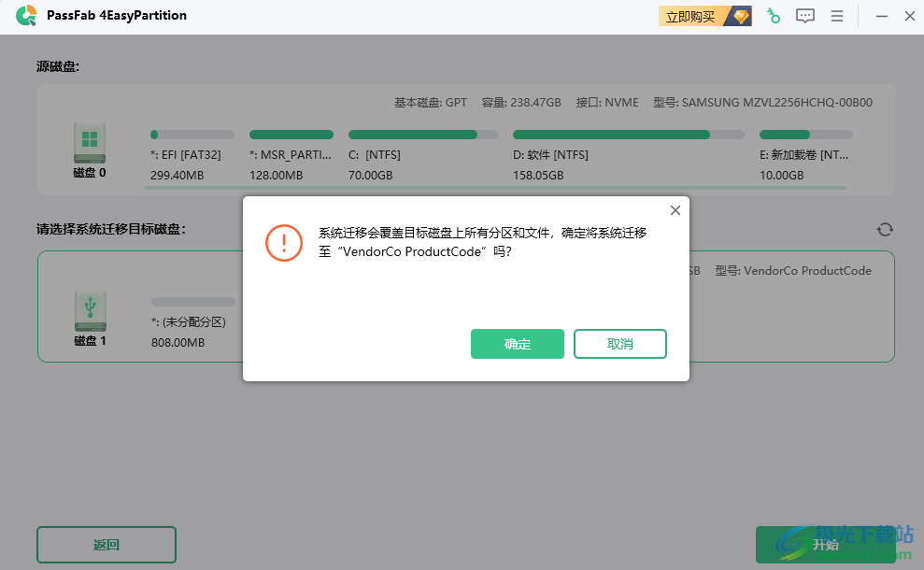Click the 299.40MB size text

(x=177, y=175)
